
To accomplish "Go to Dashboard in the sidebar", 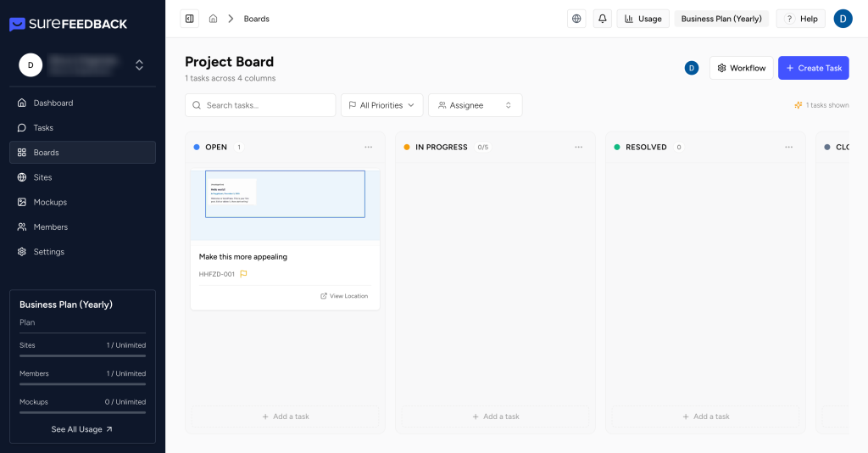I will tap(53, 103).
